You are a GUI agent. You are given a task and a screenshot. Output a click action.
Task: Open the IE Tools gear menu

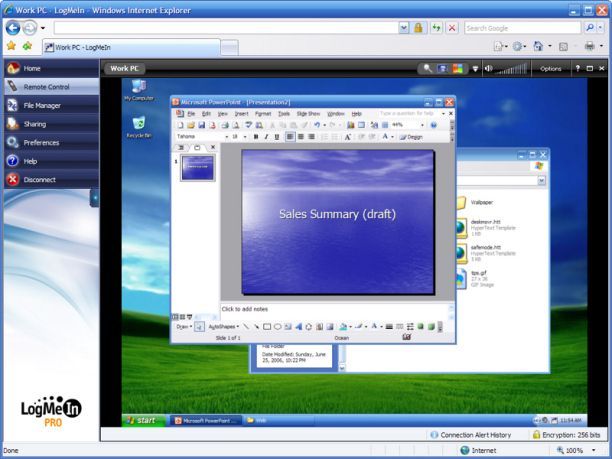(x=517, y=46)
